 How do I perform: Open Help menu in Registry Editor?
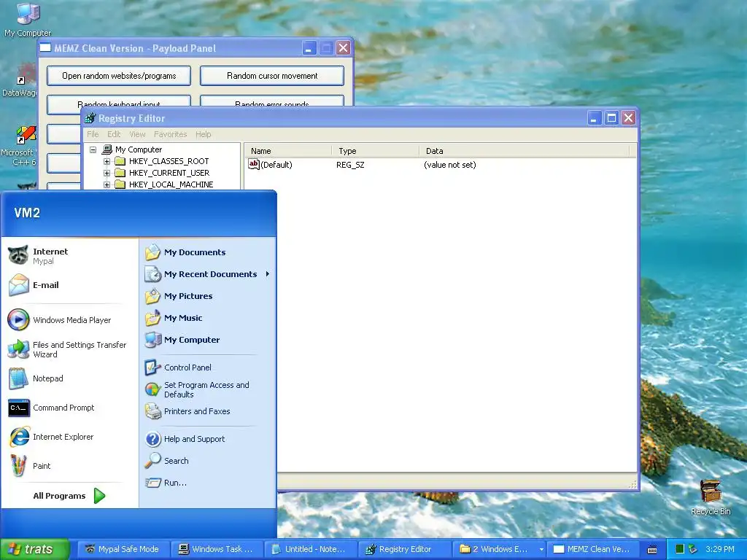click(203, 134)
